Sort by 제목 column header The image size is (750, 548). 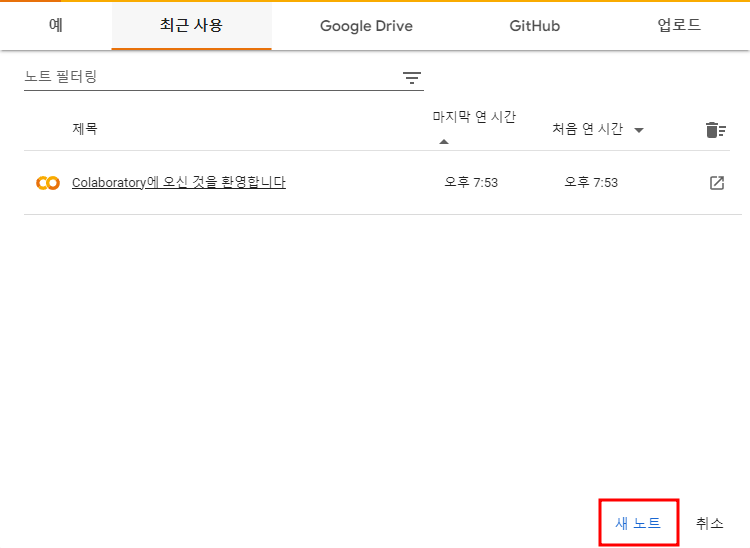85,129
